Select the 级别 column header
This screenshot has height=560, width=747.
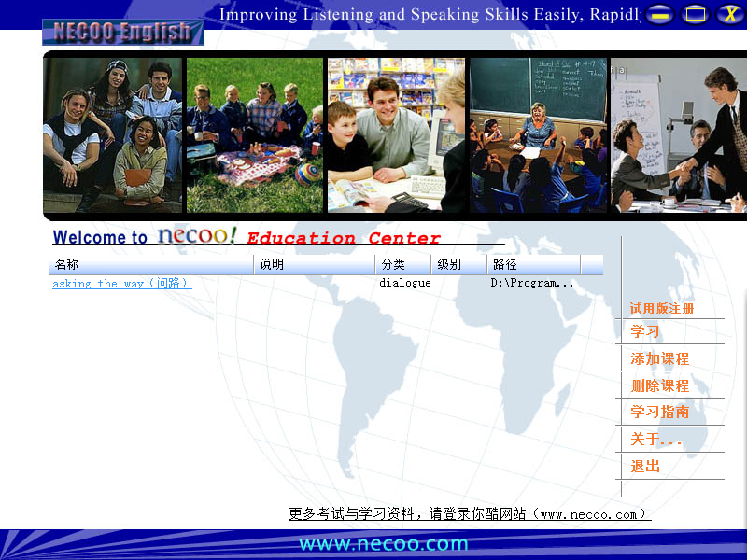459,264
